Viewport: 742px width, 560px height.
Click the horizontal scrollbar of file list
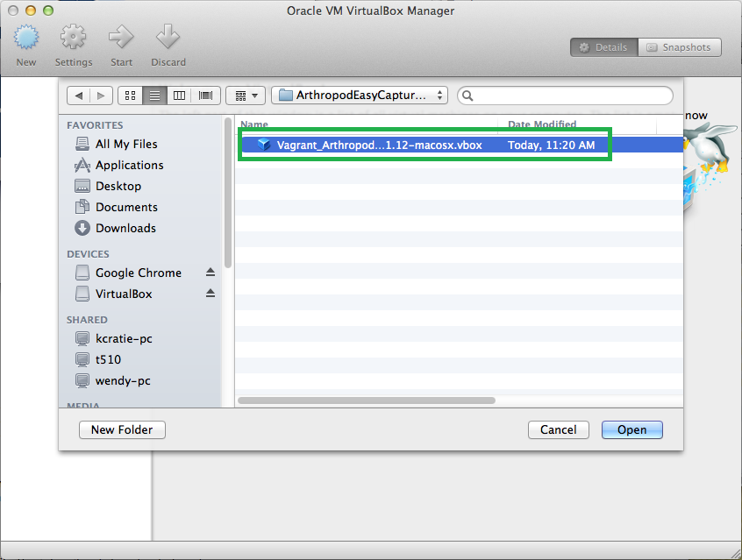click(367, 401)
